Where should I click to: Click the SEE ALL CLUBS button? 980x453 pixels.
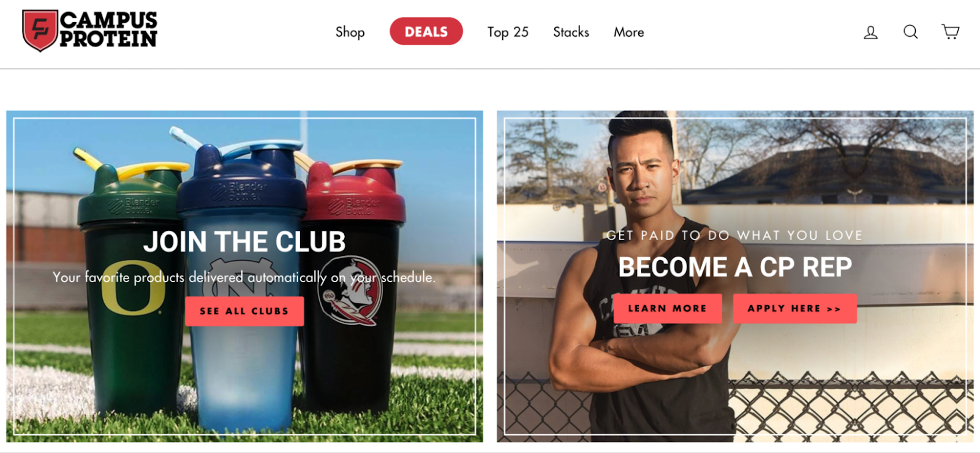(x=244, y=311)
